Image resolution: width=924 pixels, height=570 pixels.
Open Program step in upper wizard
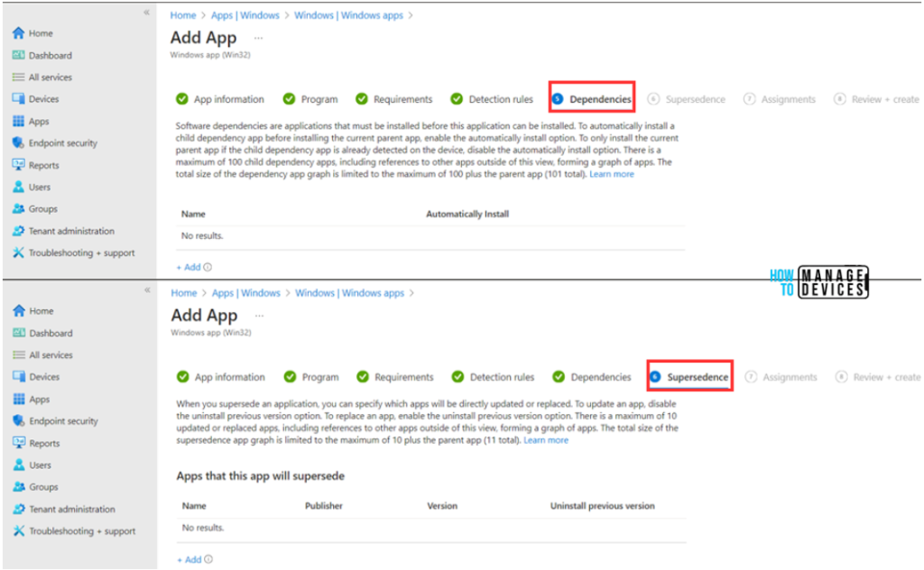coord(310,99)
